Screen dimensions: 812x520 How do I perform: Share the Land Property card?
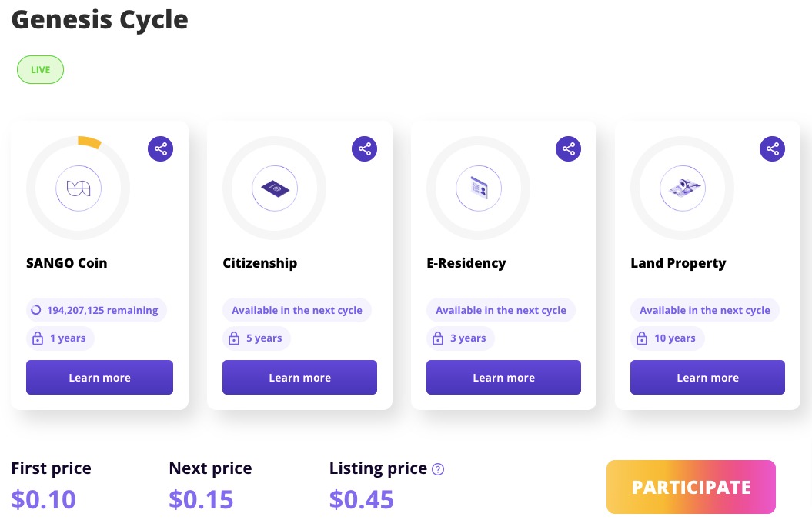(772, 148)
